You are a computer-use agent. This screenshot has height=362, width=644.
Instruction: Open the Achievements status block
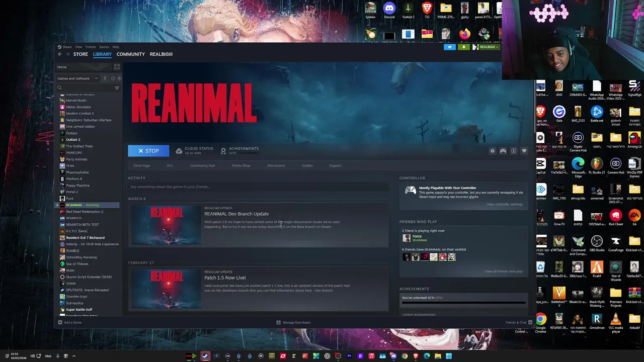[x=239, y=150]
